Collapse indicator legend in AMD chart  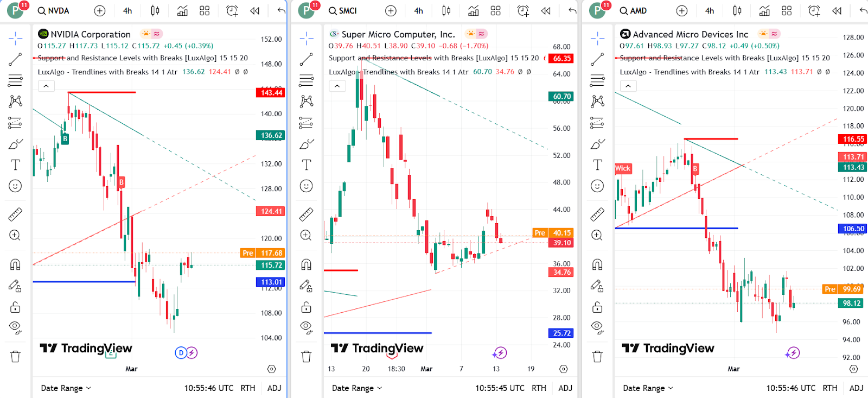628,86
